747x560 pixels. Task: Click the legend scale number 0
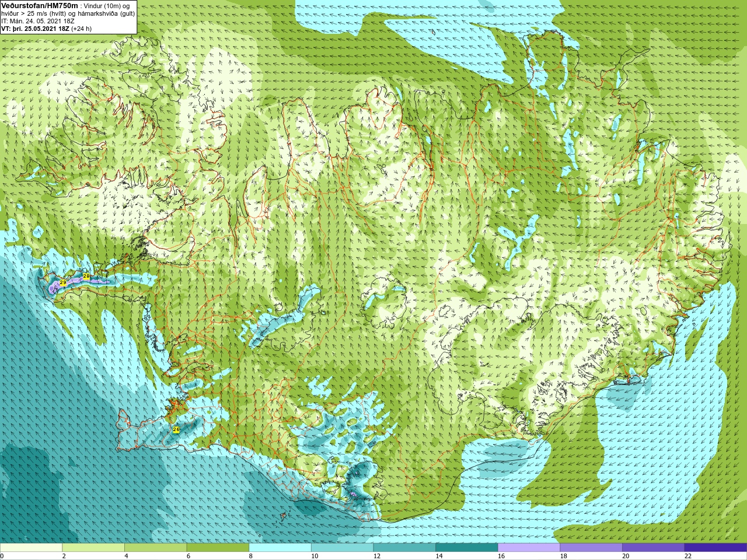pyautogui.click(x=2, y=556)
